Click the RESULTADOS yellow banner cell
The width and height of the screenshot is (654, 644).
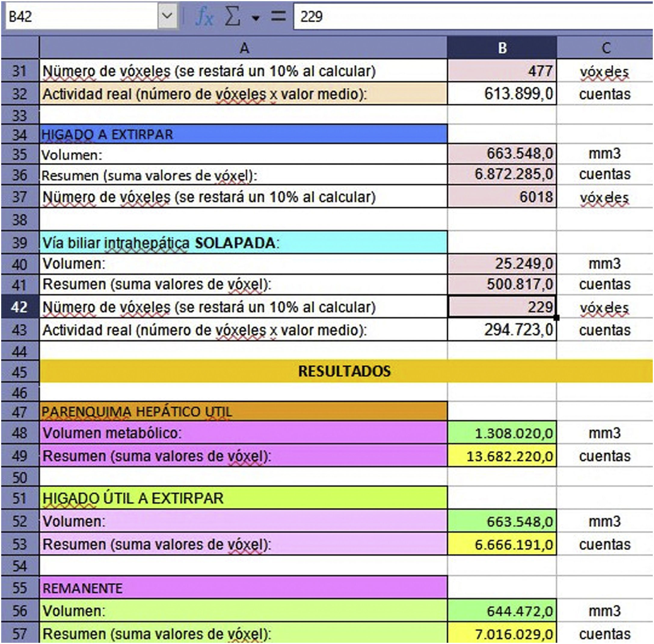click(345, 371)
